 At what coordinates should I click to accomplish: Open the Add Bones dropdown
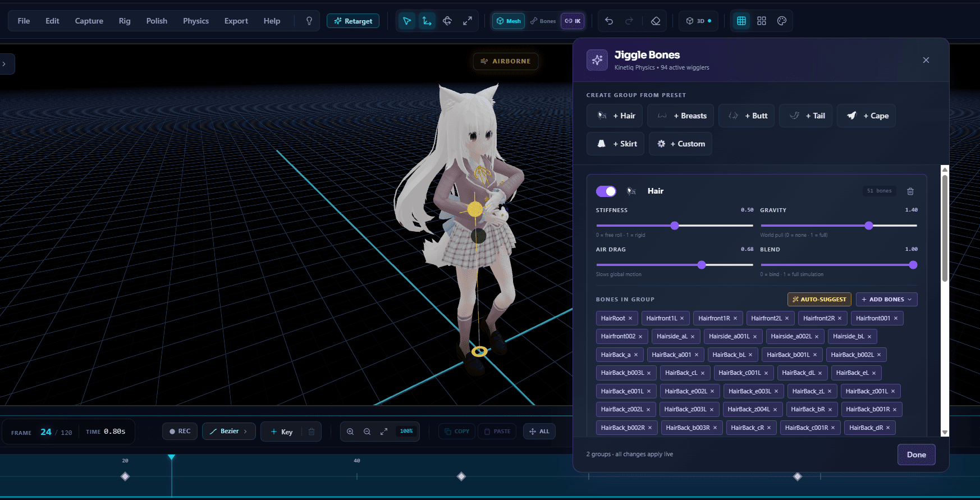click(887, 300)
